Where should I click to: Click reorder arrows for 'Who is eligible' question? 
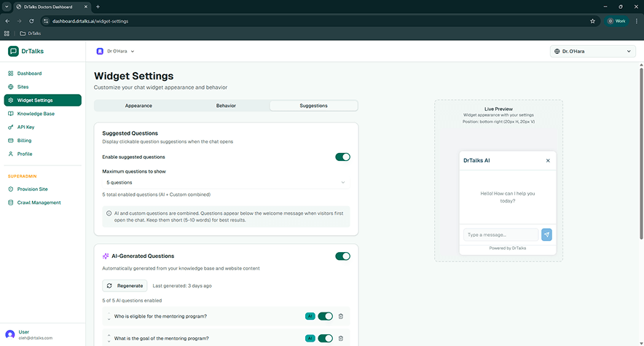tap(109, 316)
